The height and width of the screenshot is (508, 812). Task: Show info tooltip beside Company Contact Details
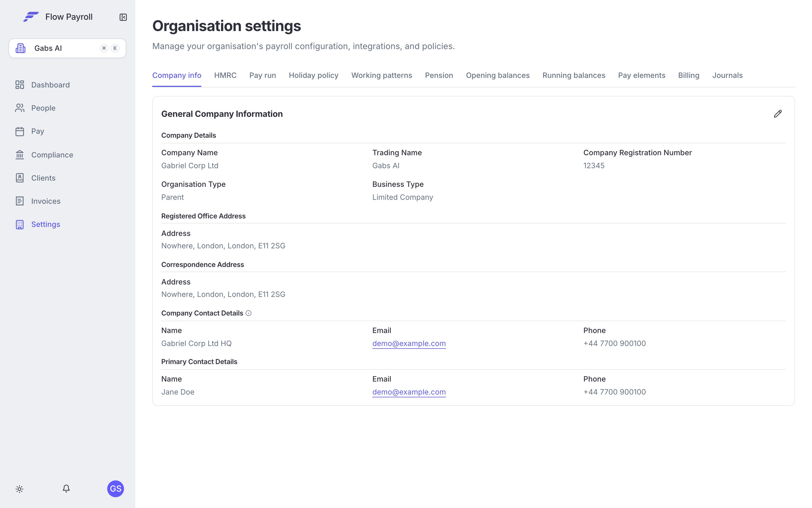(x=248, y=313)
